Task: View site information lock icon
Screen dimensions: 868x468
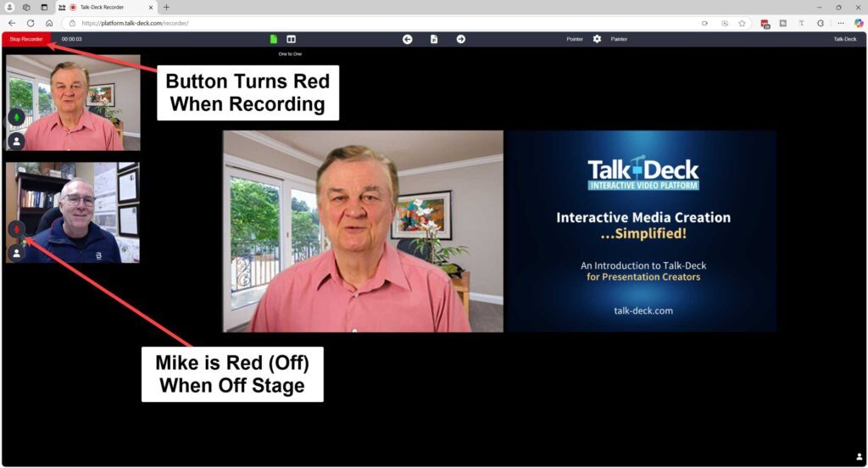Action: click(72, 23)
